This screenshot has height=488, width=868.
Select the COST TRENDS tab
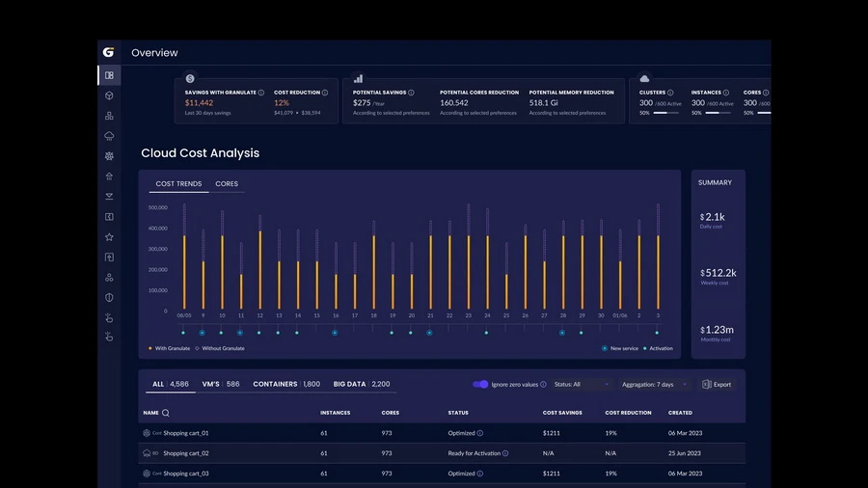point(178,184)
